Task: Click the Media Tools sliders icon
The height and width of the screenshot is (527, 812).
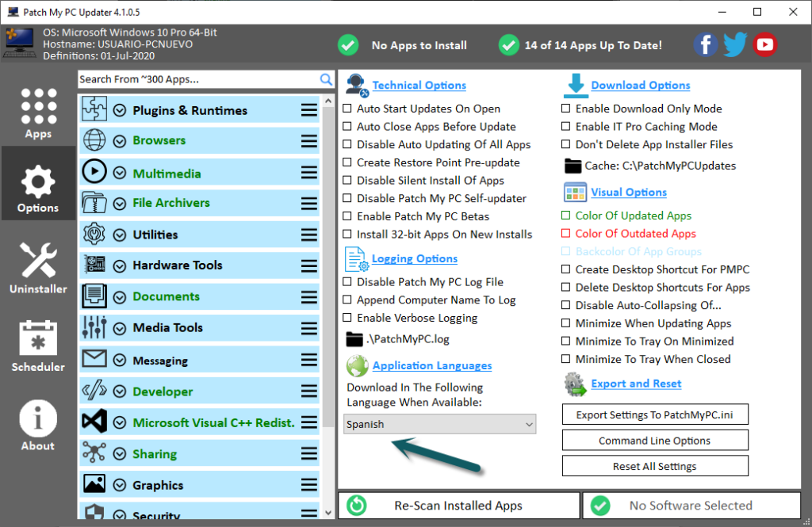Action: (x=94, y=327)
